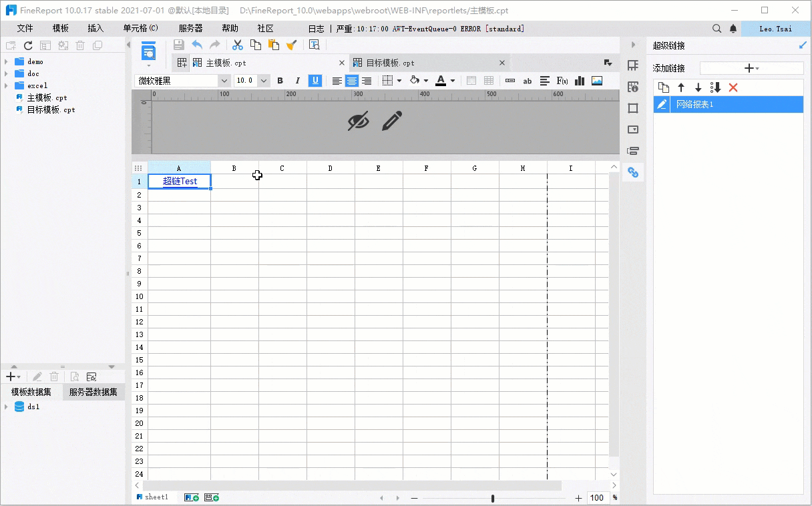Copy the selected hyperlink in the list
Screen dimensions: 812x506
point(664,87)
